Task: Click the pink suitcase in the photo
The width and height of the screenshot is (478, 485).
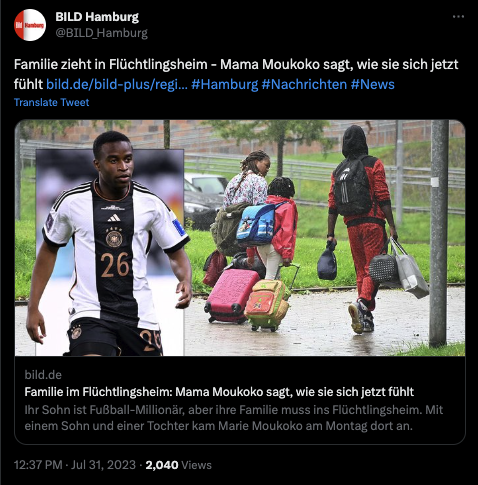Action: pos(232,295)
